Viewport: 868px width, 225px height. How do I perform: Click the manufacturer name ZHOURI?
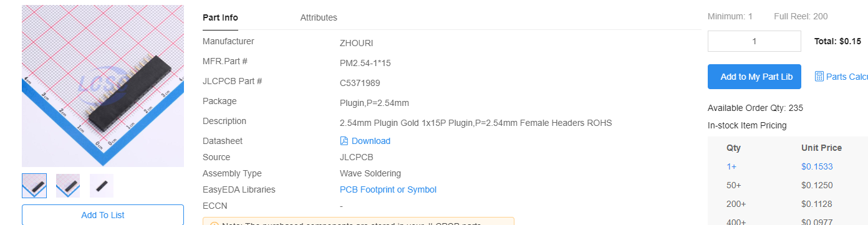coord(357,43)
